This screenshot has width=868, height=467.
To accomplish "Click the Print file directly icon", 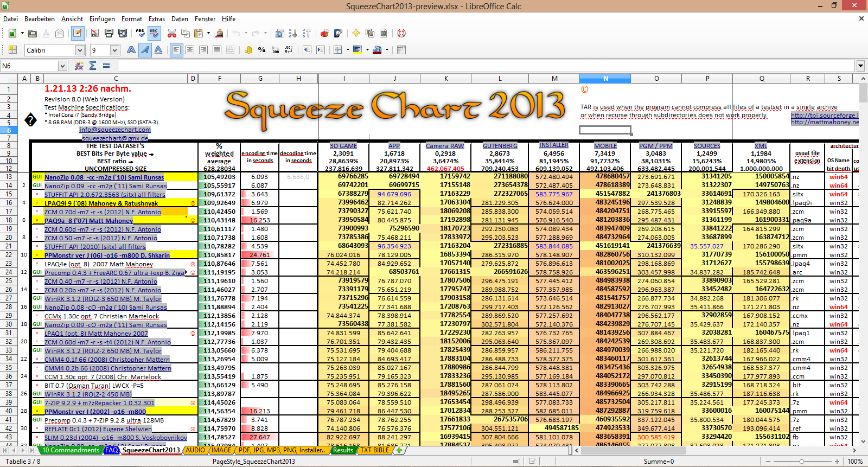I will coord(109,33).
